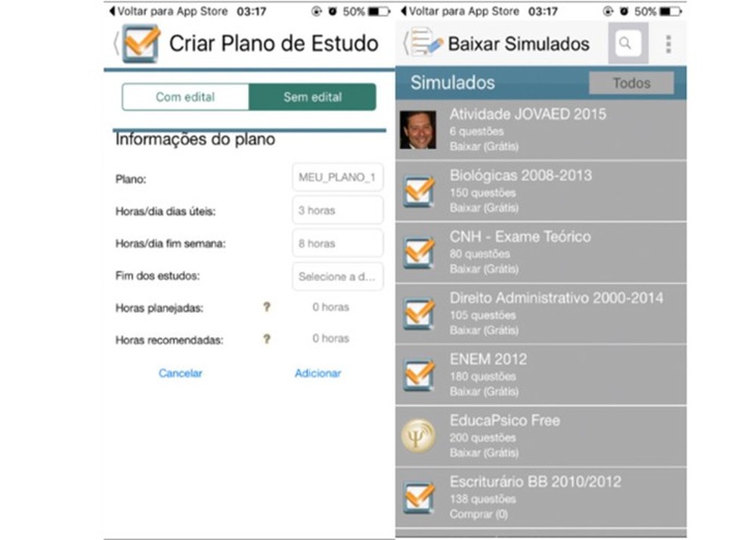This screenshot has width=756, height=540.
Task: Switch to the Sem edital tab
Action: [312, 97]
